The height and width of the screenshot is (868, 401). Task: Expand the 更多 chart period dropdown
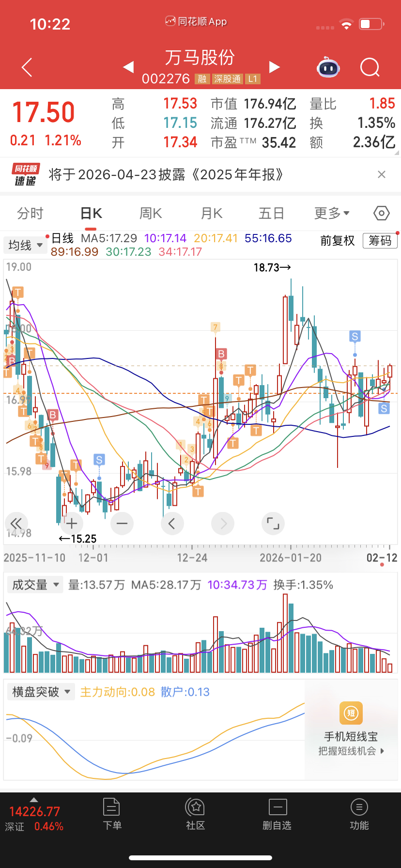(332, 213)
